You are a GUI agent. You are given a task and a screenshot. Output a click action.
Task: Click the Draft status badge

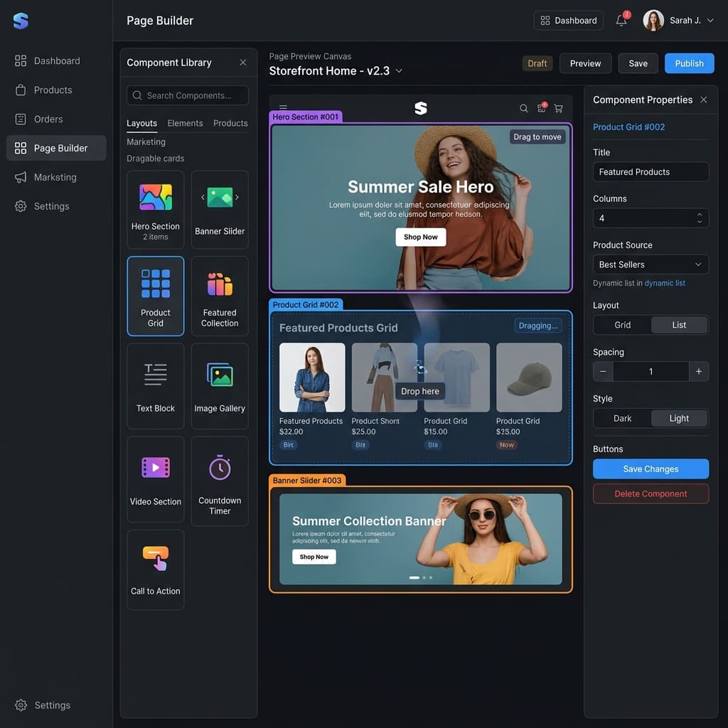coord(537,63)
